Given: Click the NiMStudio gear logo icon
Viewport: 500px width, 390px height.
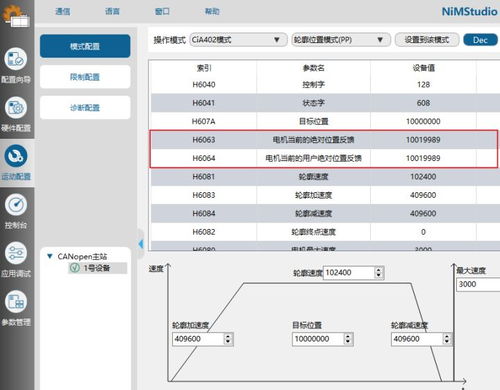Looking at the screenshot, I should coord(16,15).
